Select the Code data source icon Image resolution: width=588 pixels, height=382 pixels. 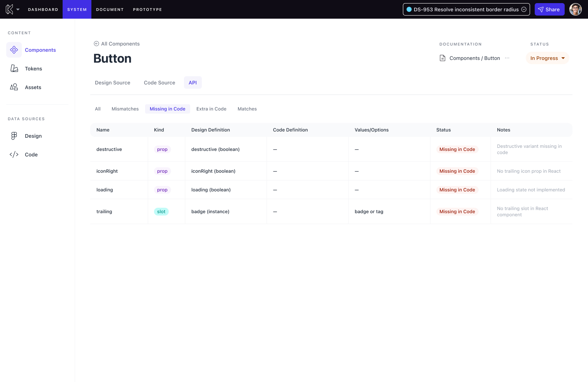coord(14,154)
